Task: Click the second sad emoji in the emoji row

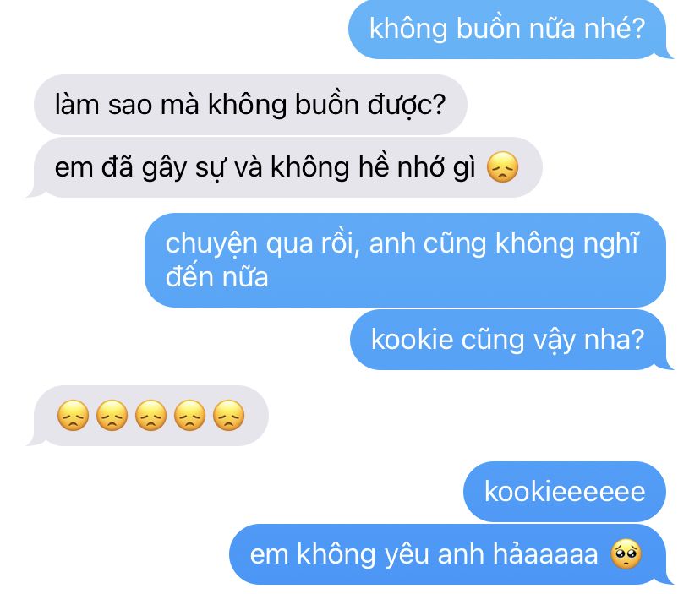Action: [112, 416]
